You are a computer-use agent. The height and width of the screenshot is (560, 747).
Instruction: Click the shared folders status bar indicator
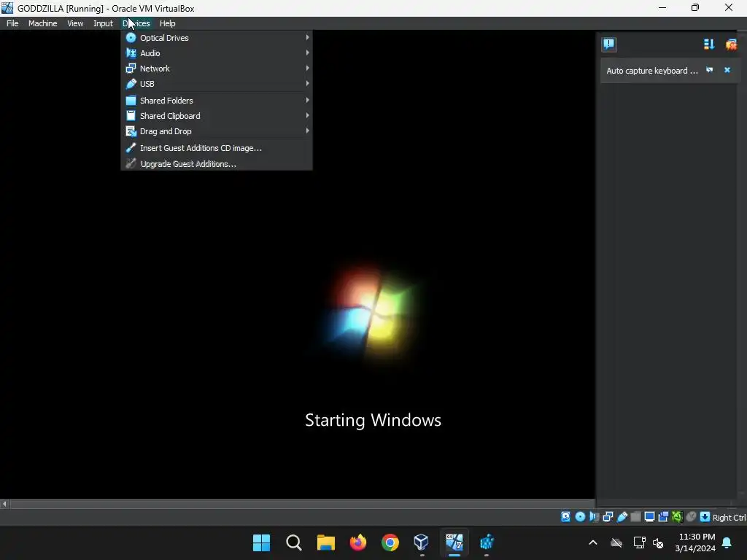(635, 517)
